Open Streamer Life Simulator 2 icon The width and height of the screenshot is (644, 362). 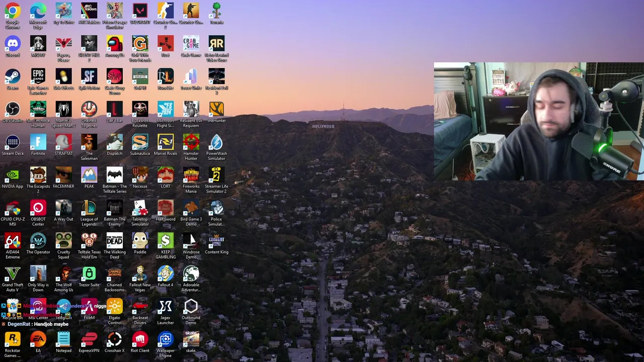click(x=216, y=175)
